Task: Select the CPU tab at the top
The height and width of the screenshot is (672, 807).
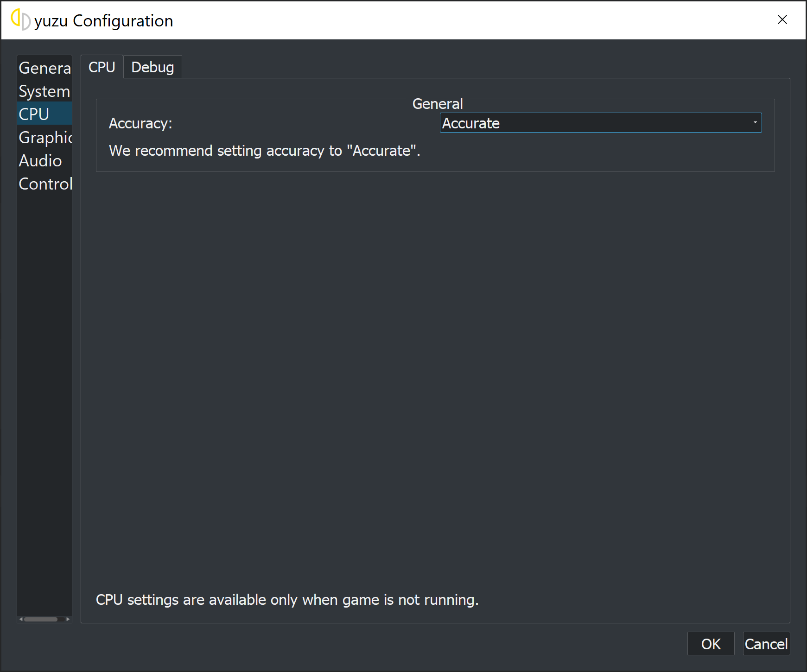Action: coord(102,67)
